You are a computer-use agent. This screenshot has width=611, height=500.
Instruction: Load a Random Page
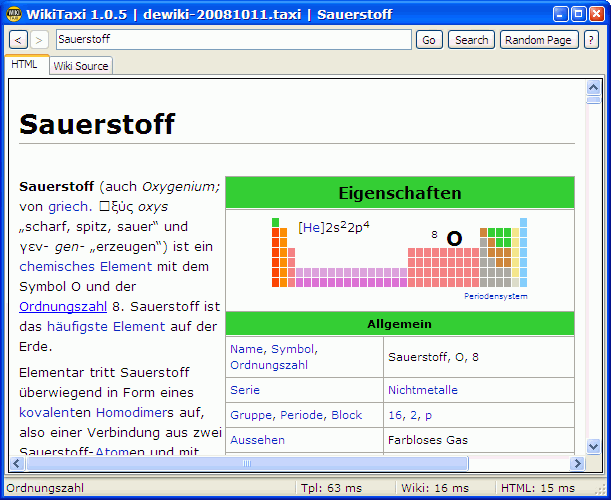point(539,40)
